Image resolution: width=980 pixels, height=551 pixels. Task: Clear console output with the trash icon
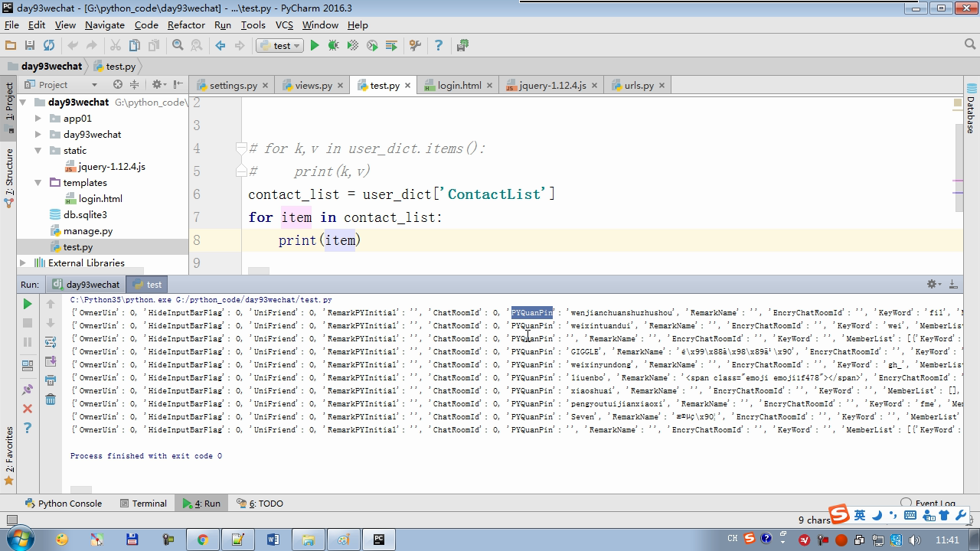[51, 399]
